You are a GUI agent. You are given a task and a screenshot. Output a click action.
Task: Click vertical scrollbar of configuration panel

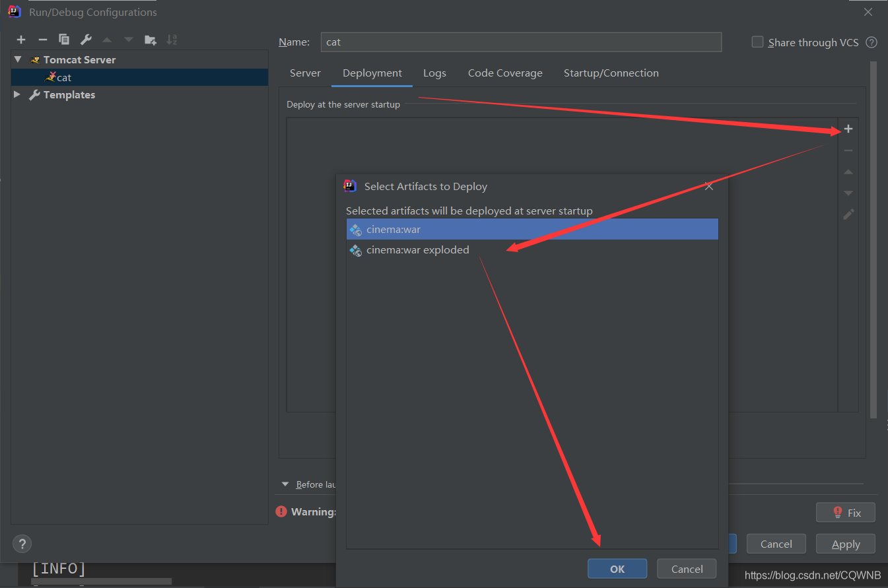tap(873, 239)
